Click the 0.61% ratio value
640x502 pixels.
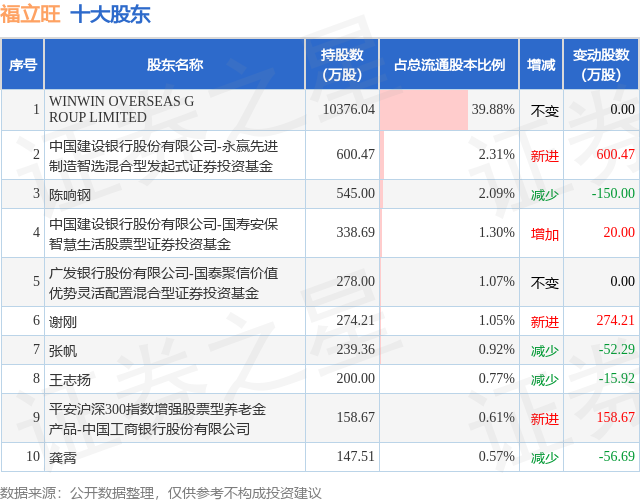coord(496,417)
